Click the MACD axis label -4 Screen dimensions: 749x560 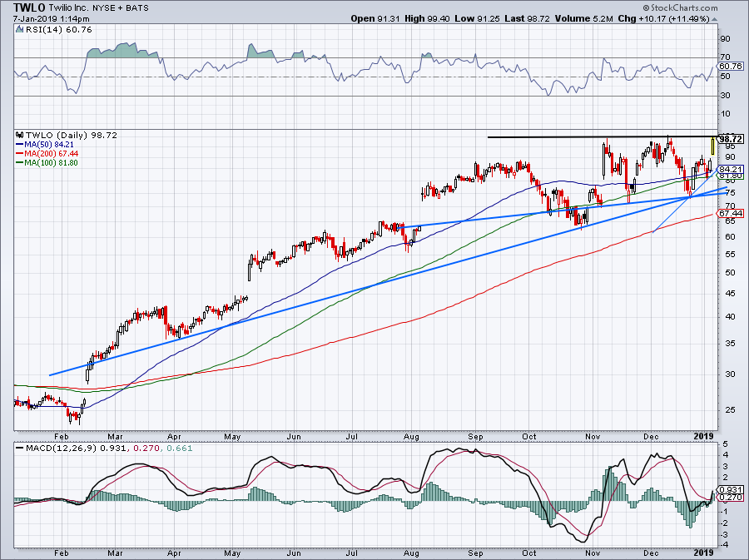(x=723, y=545)
